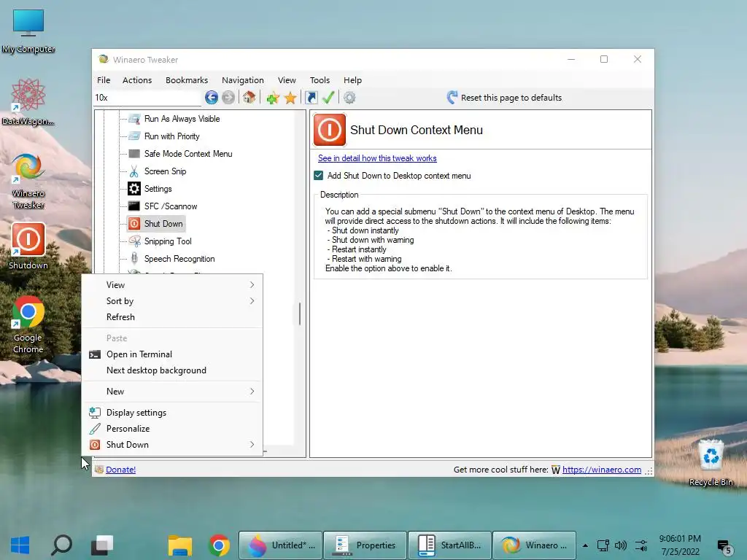Image resolution: width=747 pixels, height=560 pixels.
Task: Click the search box containing 10x
Action: click(147, 98)
